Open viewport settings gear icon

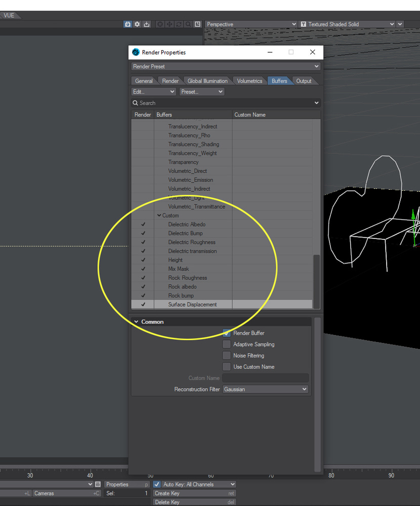137,24
